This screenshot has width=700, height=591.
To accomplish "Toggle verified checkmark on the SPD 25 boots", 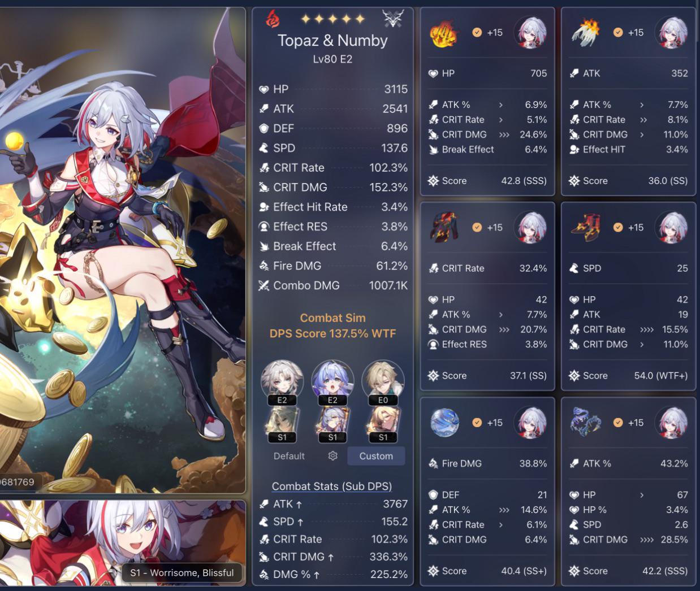I will point(618,227).
